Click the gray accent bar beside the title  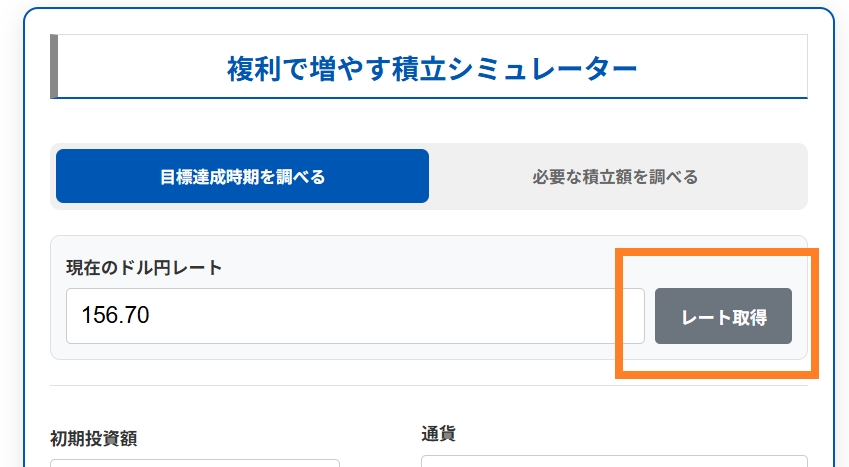pyautogui.click(x=54, y=67)
